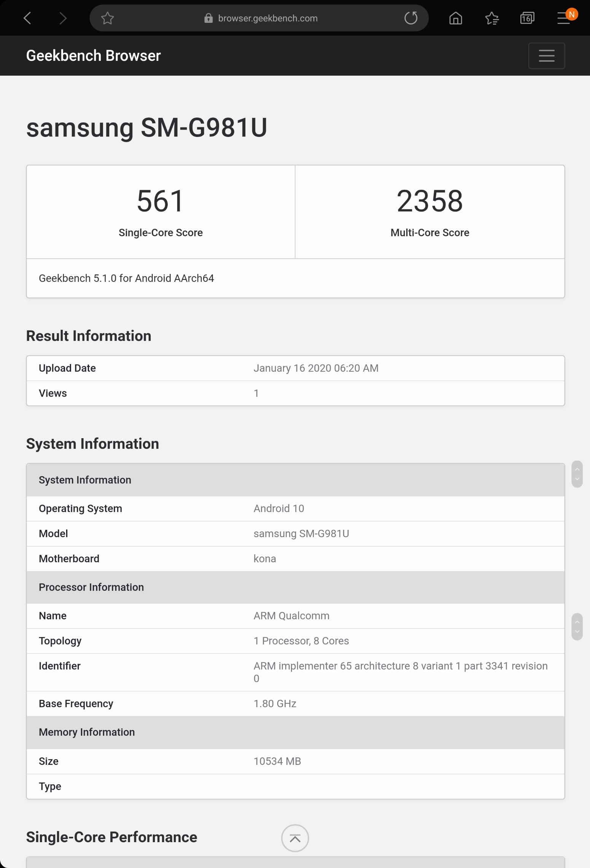
Task: Tap the browser forward arrow
Action: pos(63,18)
